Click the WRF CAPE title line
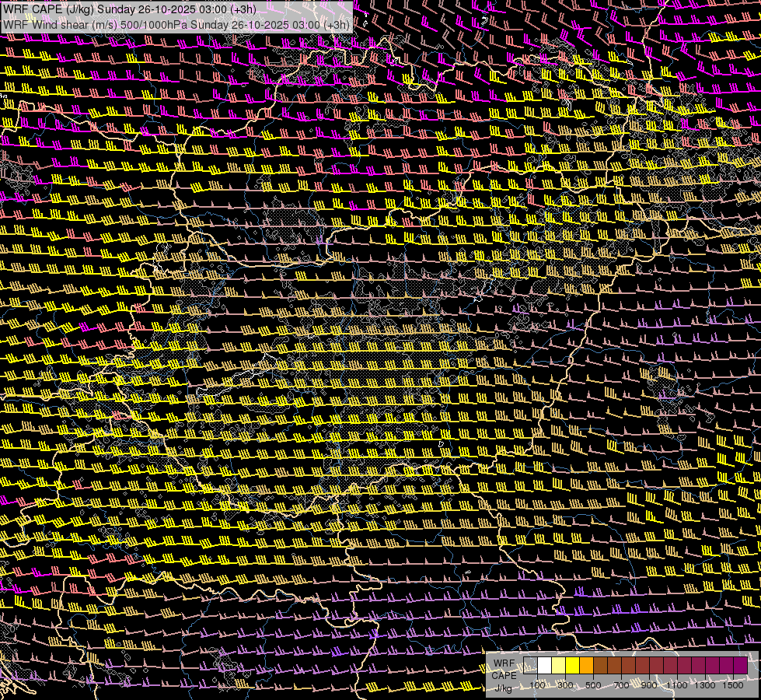Image resolution: width=761 pixels, height=700 pixels. coord(130,9)
